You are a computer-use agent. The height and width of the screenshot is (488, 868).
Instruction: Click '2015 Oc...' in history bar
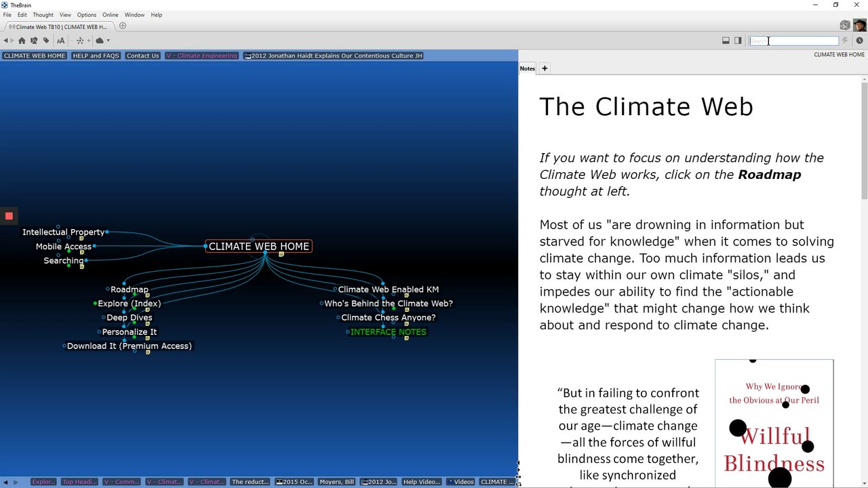coord(294,482)
